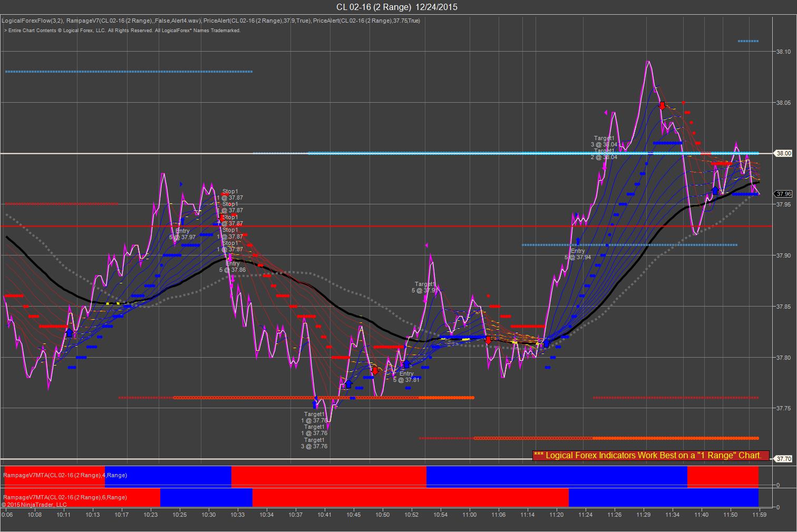This screenshot has height=532, width=797.
Task: Select the RampageV7MTA 6,Range panel label
Action: 65,497
